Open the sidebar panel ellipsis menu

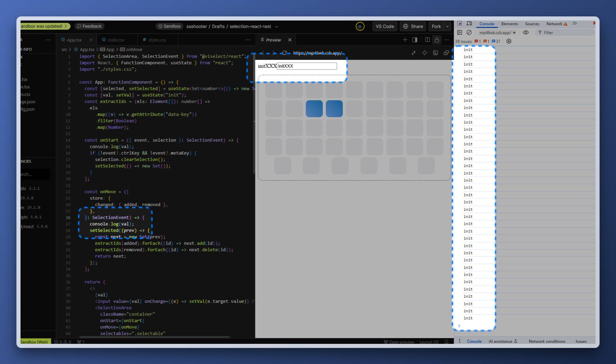(x=48, y=40)
